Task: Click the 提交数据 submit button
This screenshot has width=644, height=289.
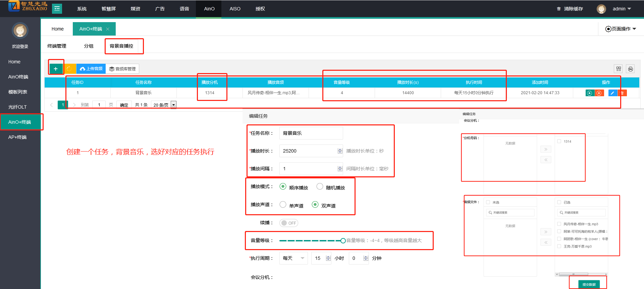Action: click(589, 284)
